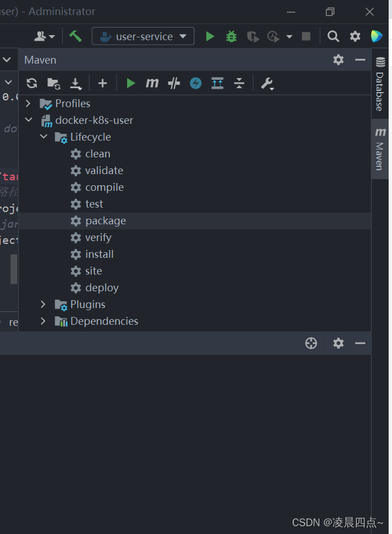Screen dimensions: 392x534
Task: Collapse the Lifecycle node
Action: click(43, 136)
